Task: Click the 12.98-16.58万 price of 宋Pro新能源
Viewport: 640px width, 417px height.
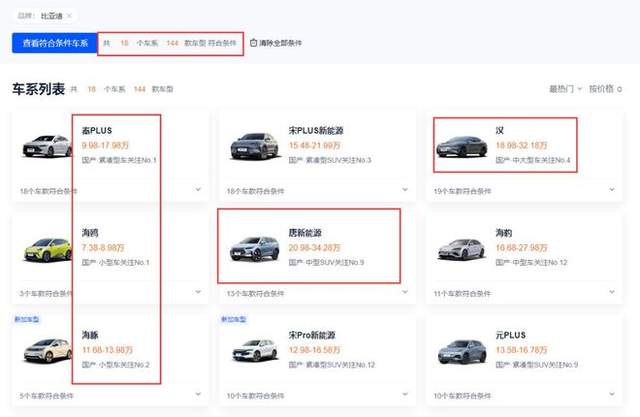Action: [314, 350]
